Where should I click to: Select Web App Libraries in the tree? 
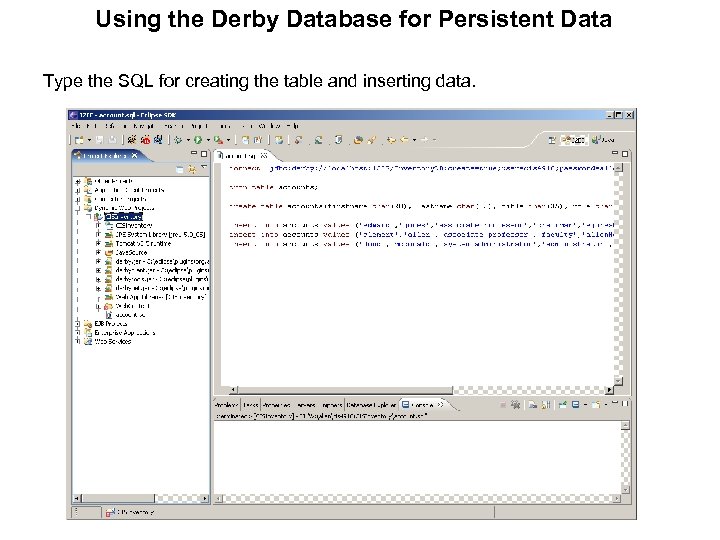pyautogui.click(x=161, y=297)
